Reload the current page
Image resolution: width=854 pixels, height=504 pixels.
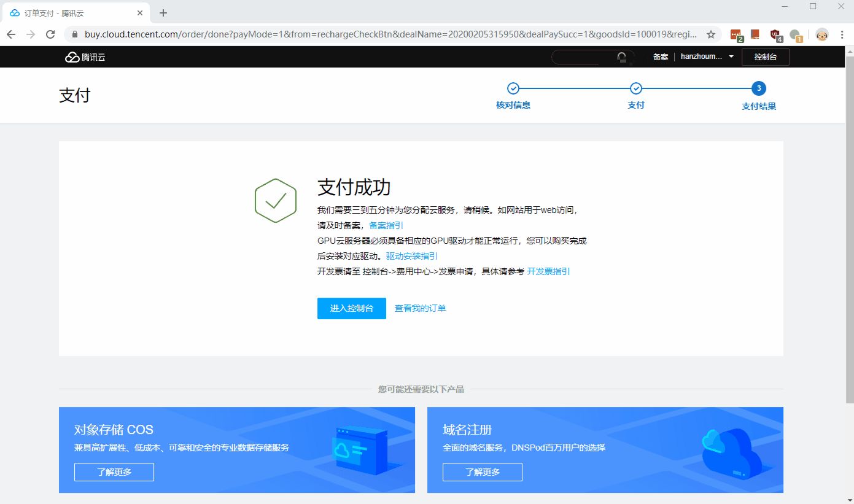tap(50, 34)
